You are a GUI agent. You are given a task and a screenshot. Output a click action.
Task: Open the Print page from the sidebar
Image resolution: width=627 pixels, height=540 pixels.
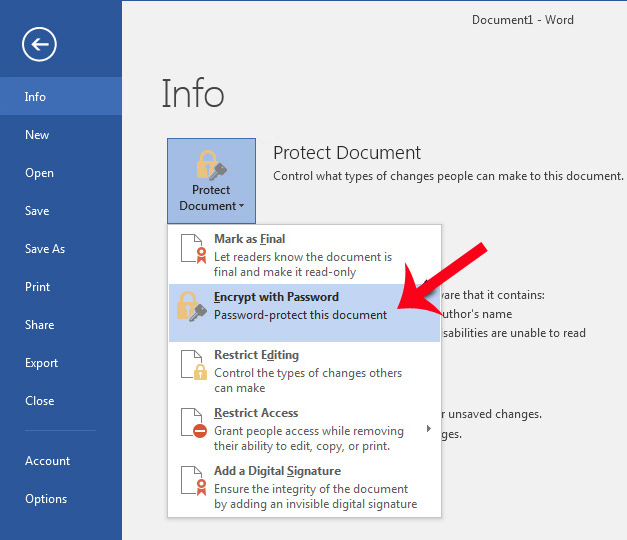37,287
